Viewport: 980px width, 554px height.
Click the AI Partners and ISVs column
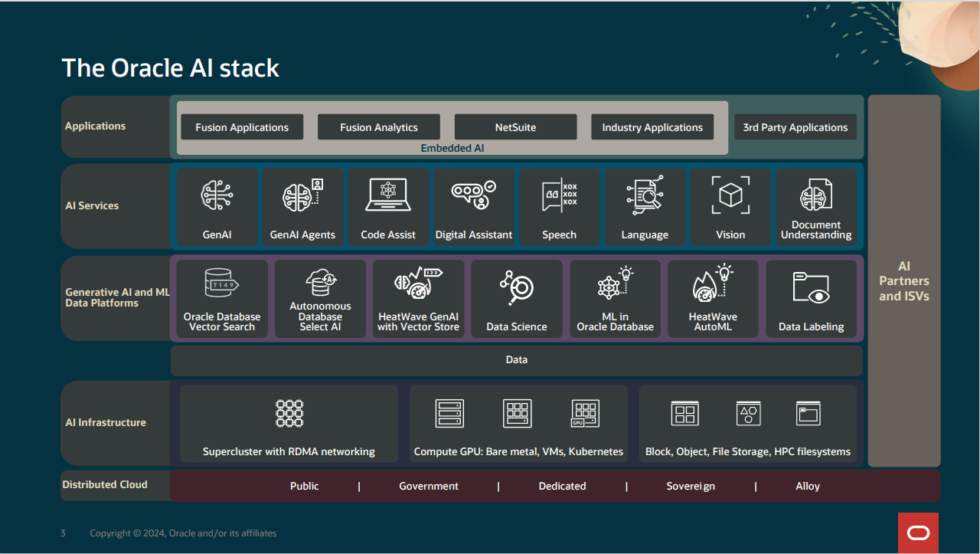[x=904, y=280]
